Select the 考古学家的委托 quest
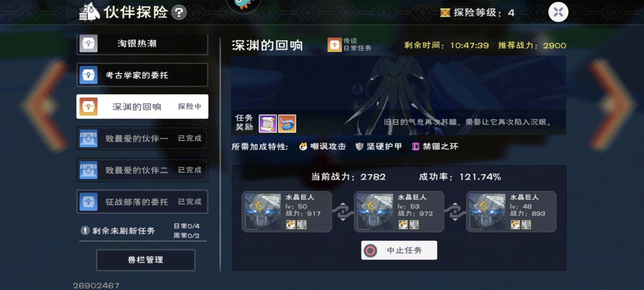 coord(142,75)
